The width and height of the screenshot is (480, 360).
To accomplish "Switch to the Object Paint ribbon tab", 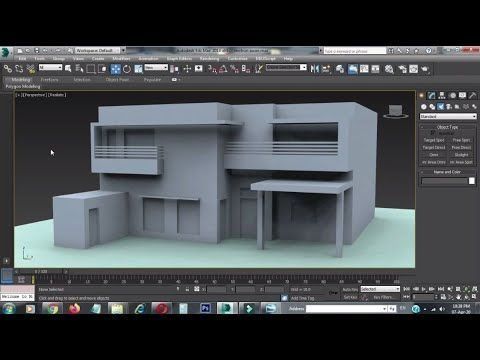I will 117,80.
